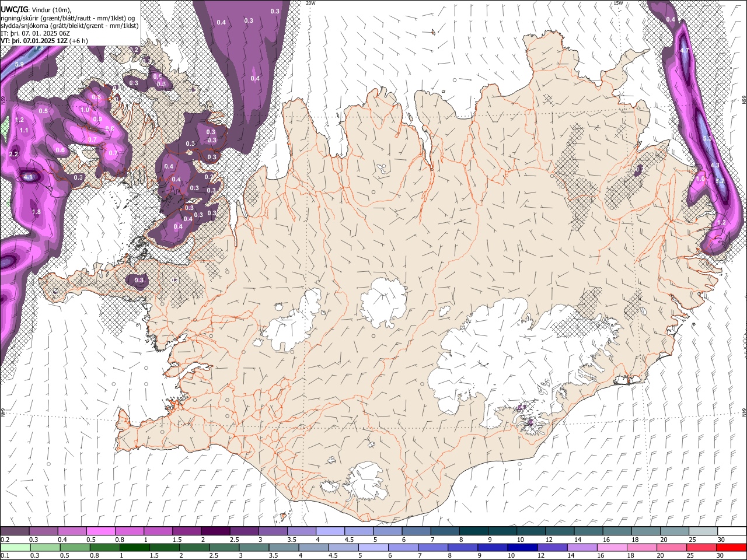
Task: Click the 4.3 value off the east coast
Action: (x=715, y=165)
